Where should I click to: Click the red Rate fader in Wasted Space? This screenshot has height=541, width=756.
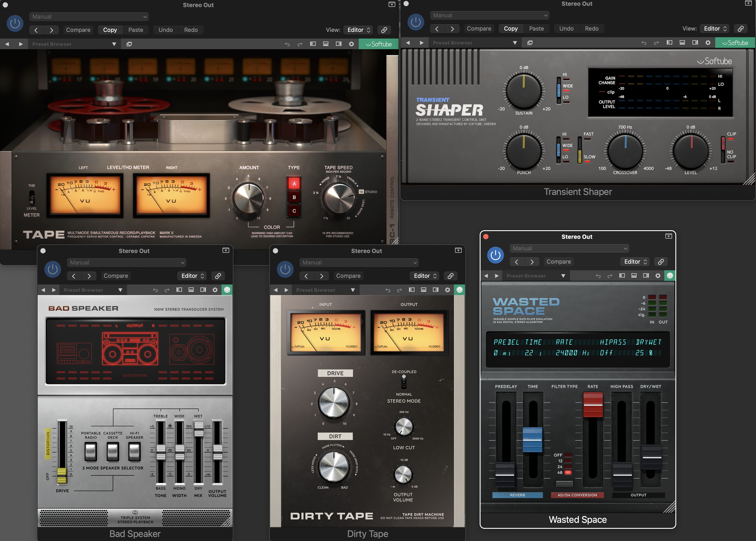(x=593, y=405)
